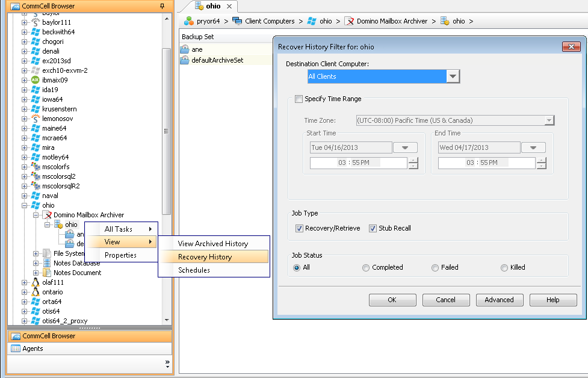Choose Properties from the context menu
588x378 pixels.
point(122,255)
